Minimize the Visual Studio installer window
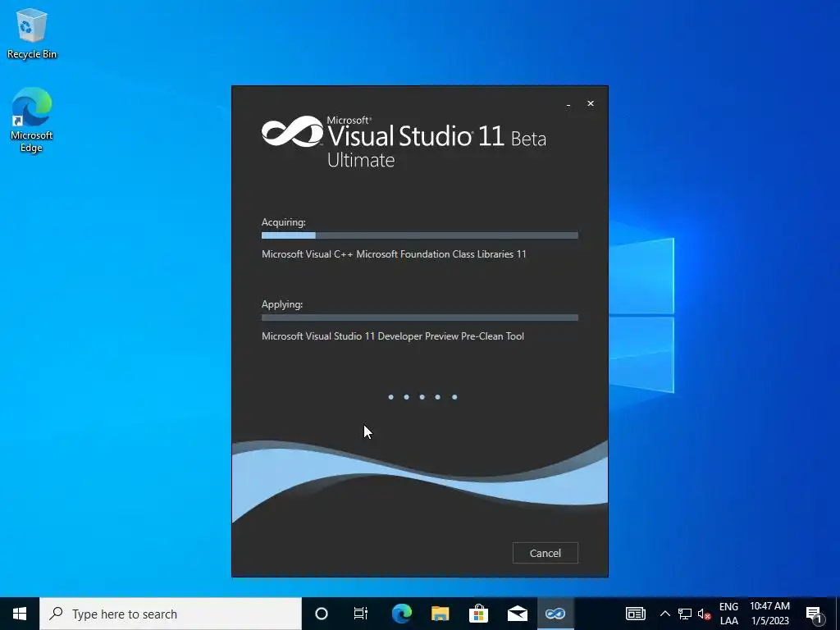Screen dimensions: 840x630 click(568, 104)
